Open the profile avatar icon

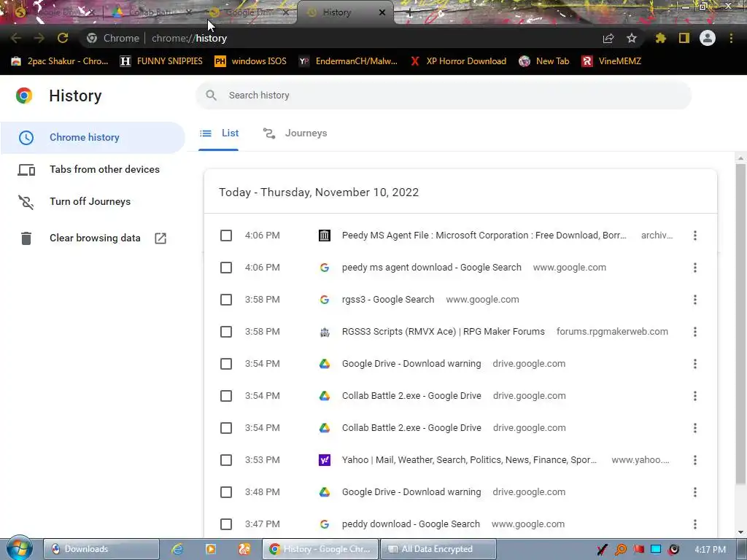[708, 38]
